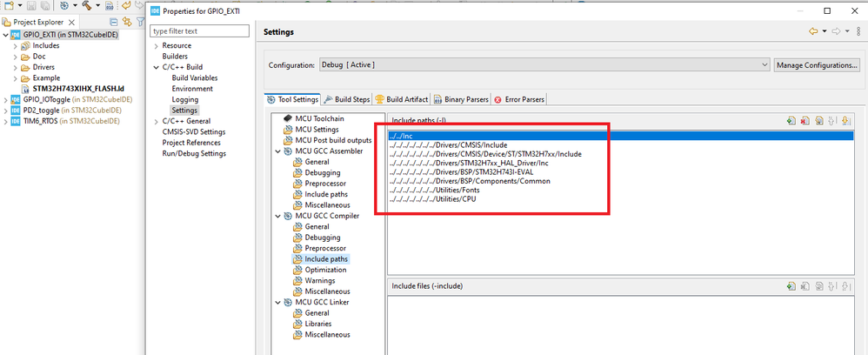The width and height of the screenshot is (868, 355).
Task: Switch to the Build Steps tab
Action: (346, 100)
